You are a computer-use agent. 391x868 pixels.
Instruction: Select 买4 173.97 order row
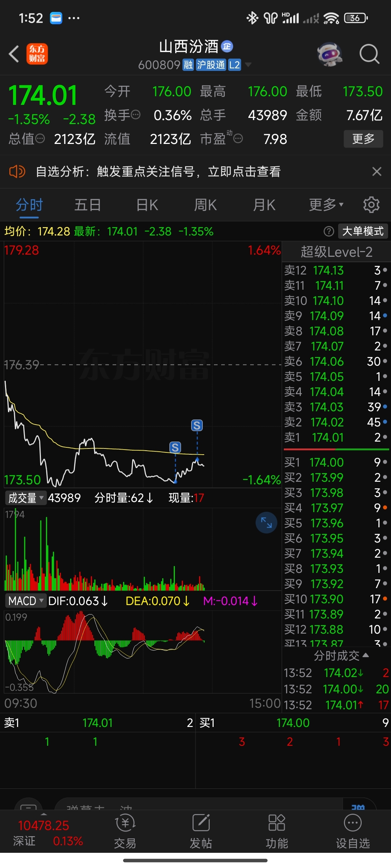pos(336,508)
